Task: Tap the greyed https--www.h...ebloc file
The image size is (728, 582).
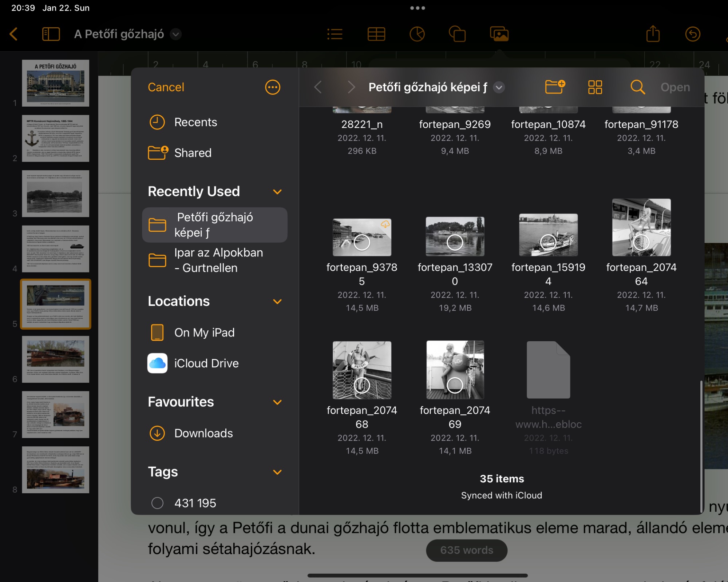Action: click(x=548, y=398)
